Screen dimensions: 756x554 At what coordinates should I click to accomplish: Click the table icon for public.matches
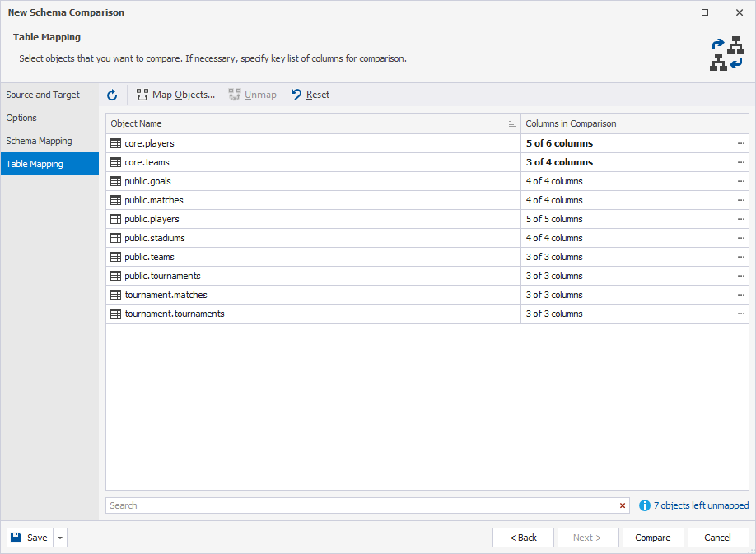[x=116, y=200]
